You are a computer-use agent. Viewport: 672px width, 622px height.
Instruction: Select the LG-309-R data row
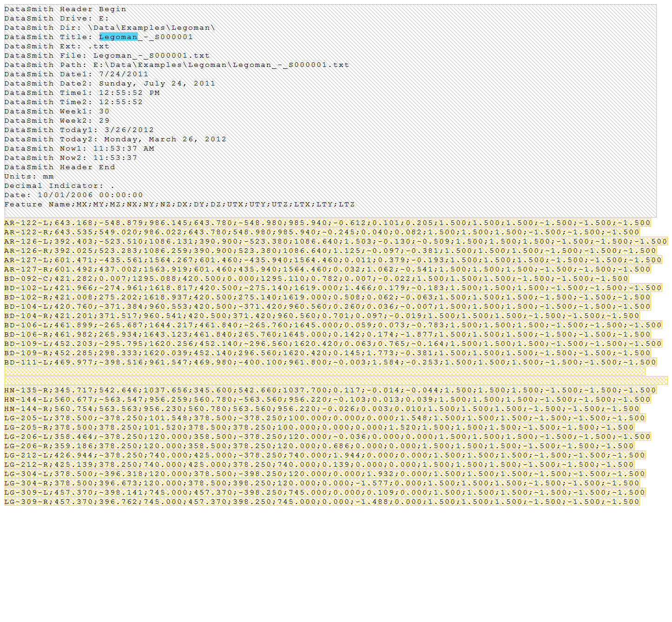click(322, 502)
